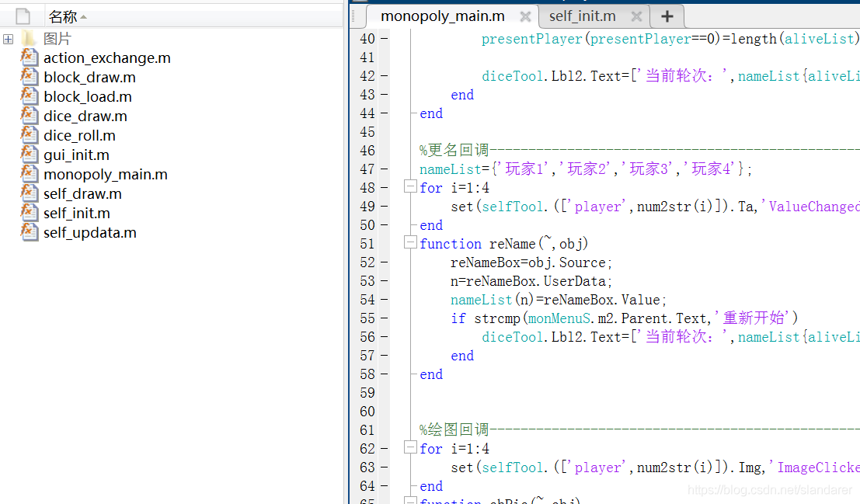Place cursor on '%更名回调' comment line
Screen dimensions: 860x504
(x=639, y=150)
